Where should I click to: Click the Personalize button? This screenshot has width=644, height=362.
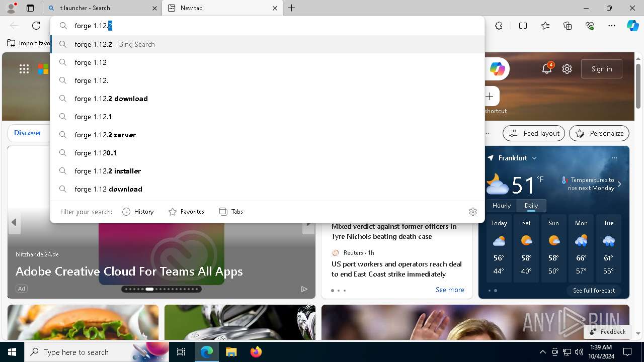(x=599, y=133)
